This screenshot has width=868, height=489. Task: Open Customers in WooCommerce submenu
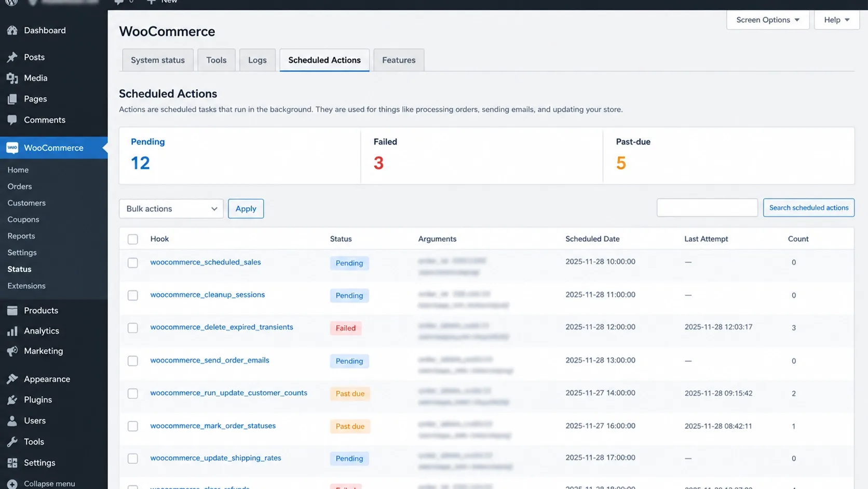click(x=26, y=203)
